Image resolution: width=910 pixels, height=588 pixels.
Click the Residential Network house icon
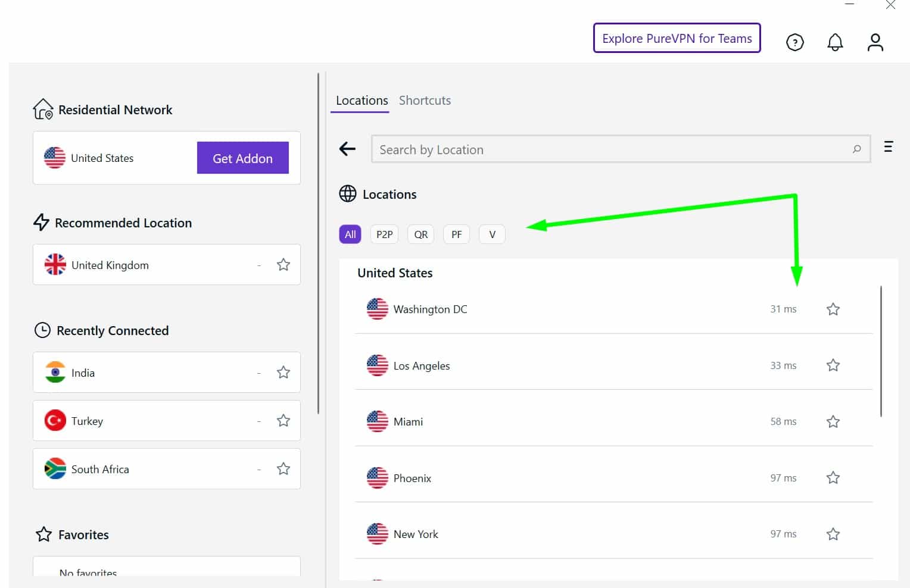pos(43,109)
